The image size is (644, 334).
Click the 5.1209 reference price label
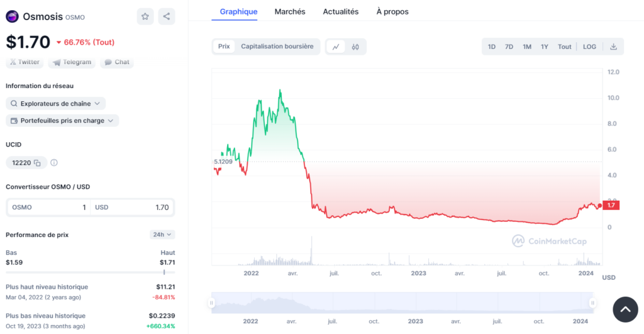(x=223, y=162)
